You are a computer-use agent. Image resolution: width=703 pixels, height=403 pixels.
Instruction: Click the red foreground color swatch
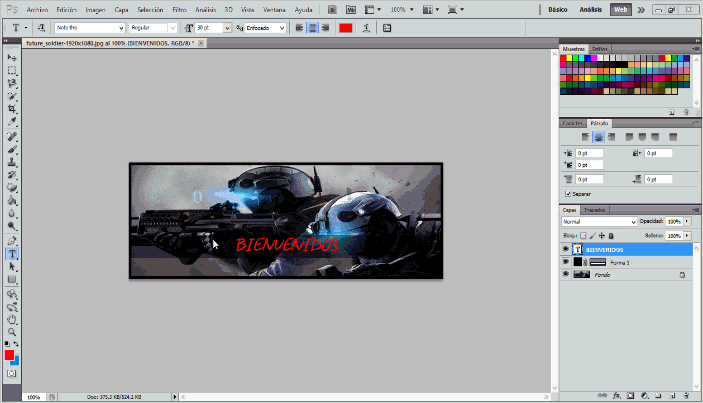tap(9, 355)
